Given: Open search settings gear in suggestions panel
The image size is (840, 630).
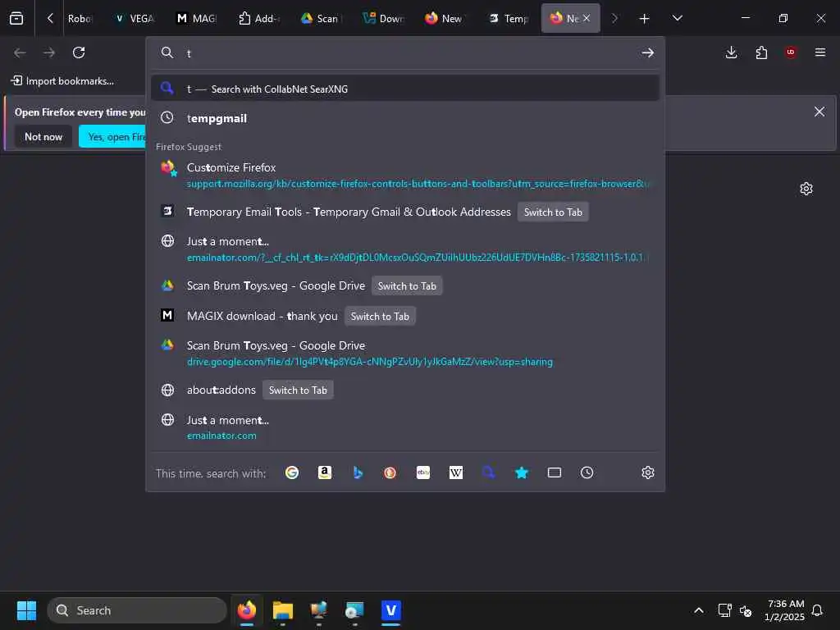Looking at the screenshot, I should click(x=648, y=472).
